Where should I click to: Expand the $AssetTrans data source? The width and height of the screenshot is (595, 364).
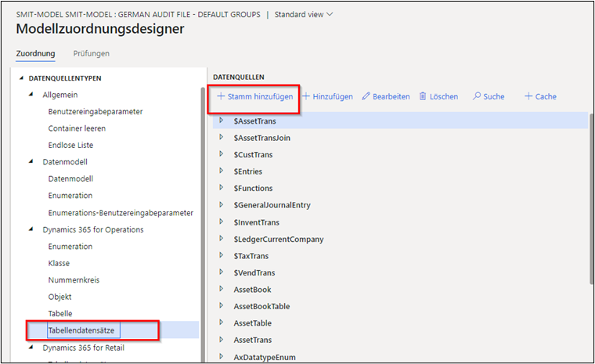[x=222, y=121]
